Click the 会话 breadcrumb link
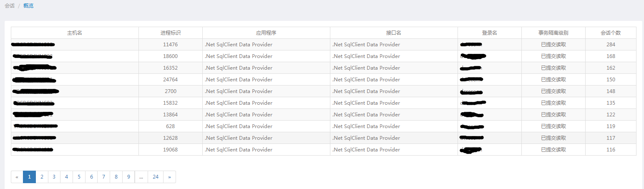Viewport: 644px width, 189px height. pos(10,6)
